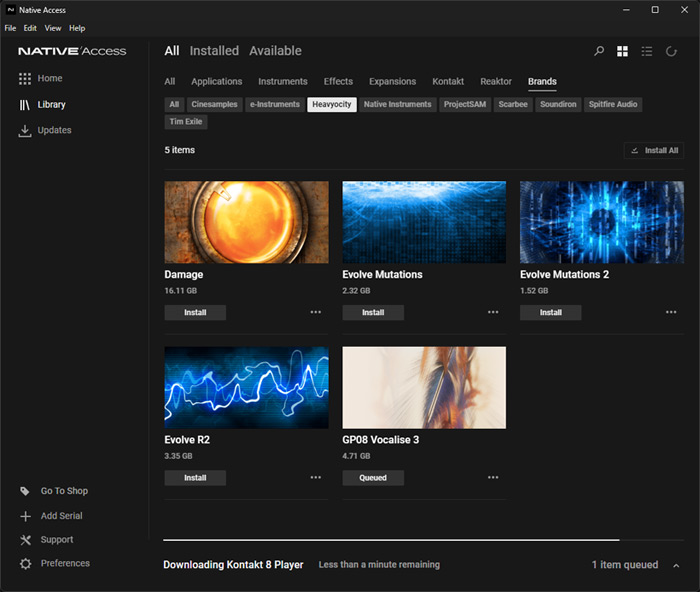700x592 pixels.
Task: Filter by the Heavyocity brand chip
Action: coord(331,104)
